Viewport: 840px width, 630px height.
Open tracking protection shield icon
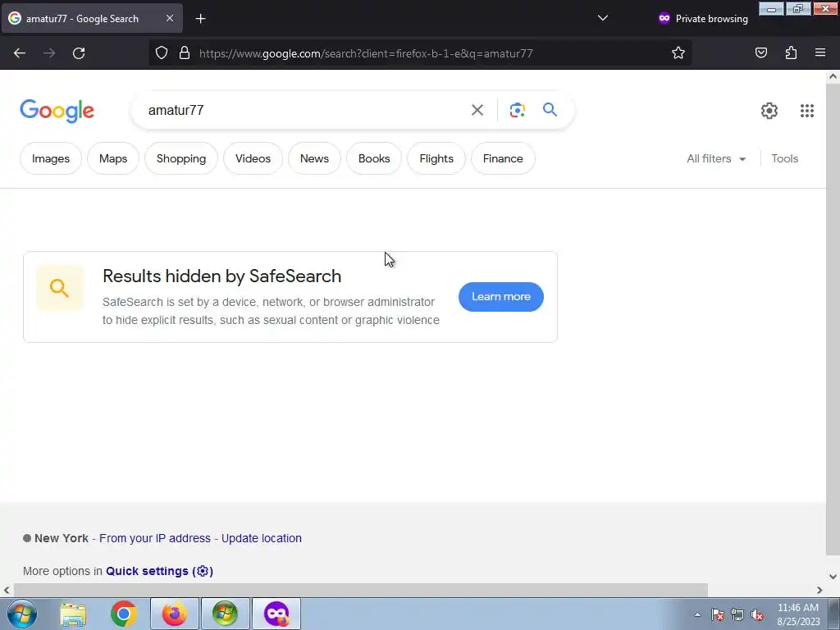coord(162,53)
